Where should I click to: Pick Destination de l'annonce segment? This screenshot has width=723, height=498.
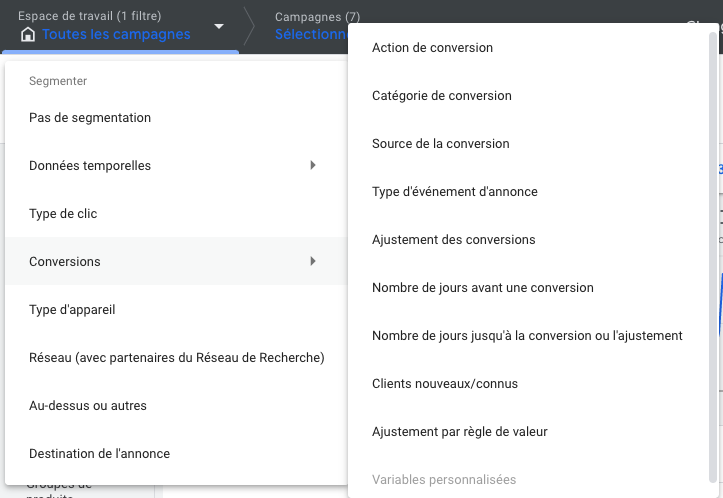pyautogui.click(x=99, y=454)
